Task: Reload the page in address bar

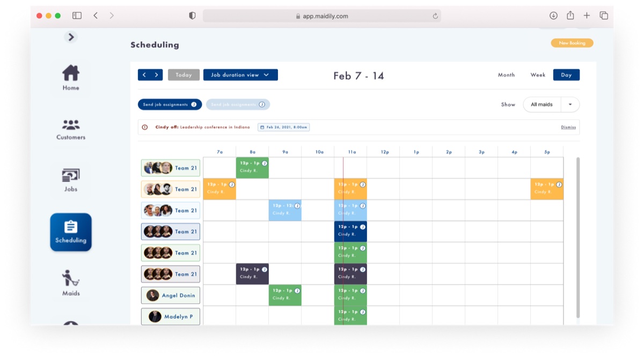Action: click(435, 16)
